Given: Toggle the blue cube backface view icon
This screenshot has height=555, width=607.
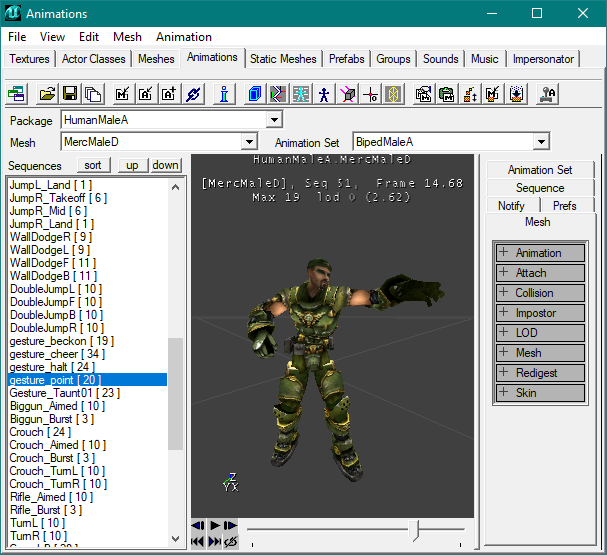Looking at the screenshot, I should pyautogui.click(x=255, y=94).
